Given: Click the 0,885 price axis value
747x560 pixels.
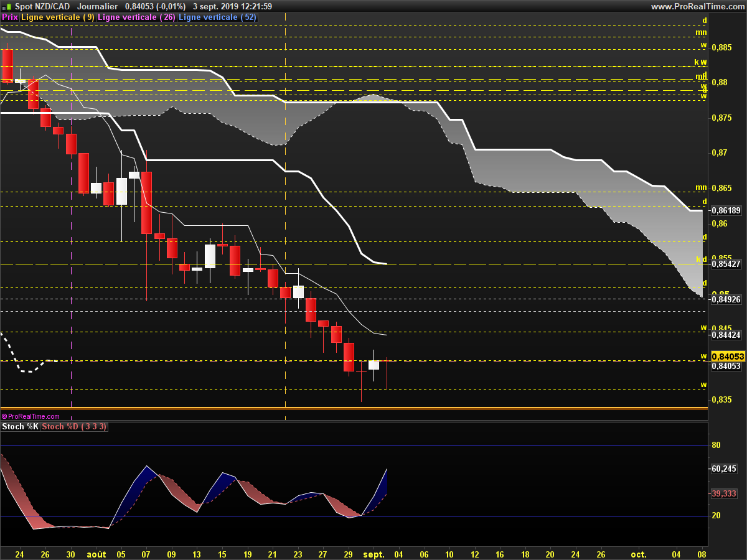Looking at the screenshot, I should [721, 47].
